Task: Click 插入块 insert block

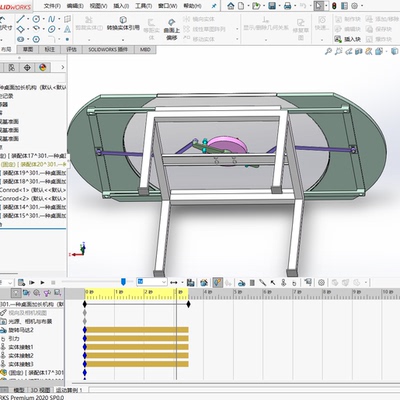Action: 348,39
